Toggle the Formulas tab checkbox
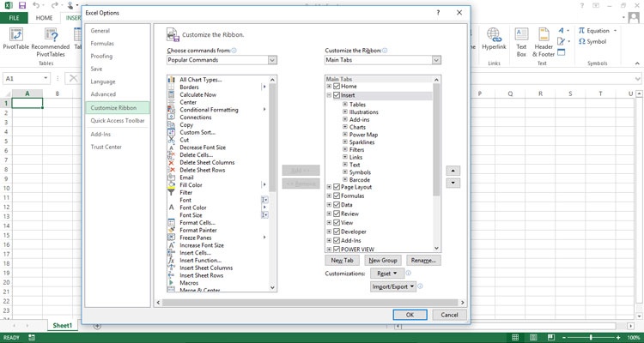Screen dimensions: 644x343 [x=337, y=196]
